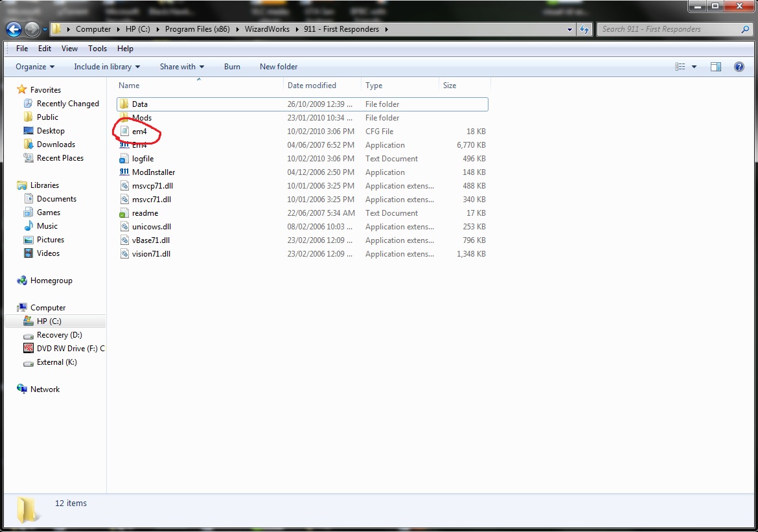Click the search magnifier icon
Screen dimensions: 758x532
(745, 29)
